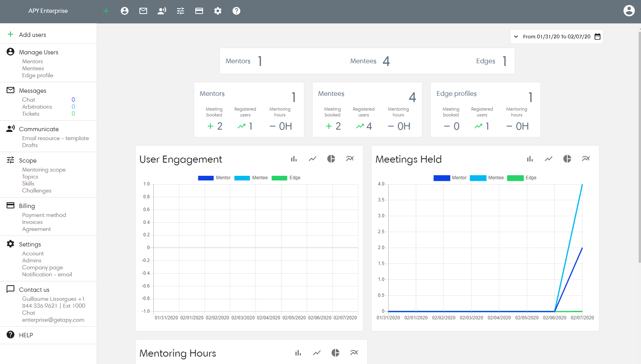
Task: Expand the date range dropdown chevron
Action: [516, 36]
